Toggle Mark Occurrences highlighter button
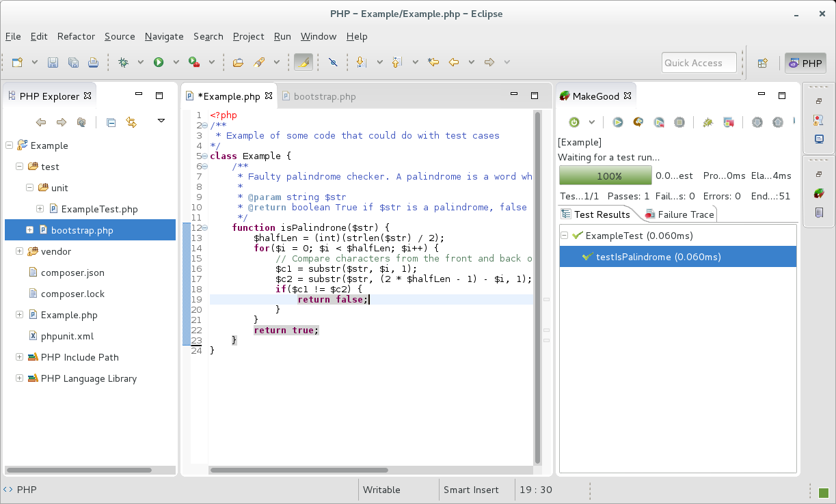Viewport: 836px width, 504px height. [x=304, y=63]
